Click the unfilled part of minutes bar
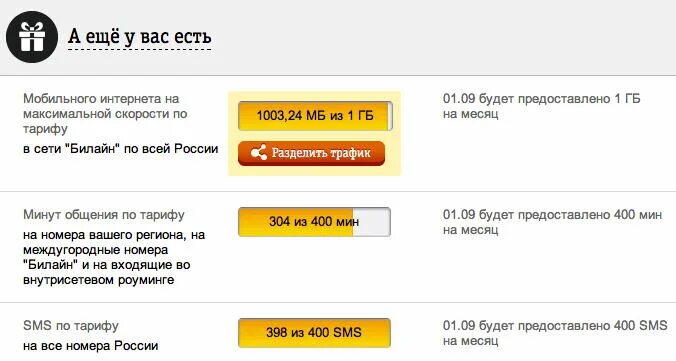Screen dimensions: 676x361 click(x=372, y=222)
